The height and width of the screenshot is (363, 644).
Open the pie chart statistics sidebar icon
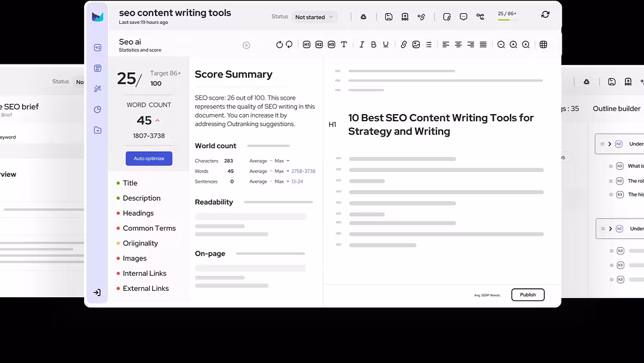click(98, 110)
